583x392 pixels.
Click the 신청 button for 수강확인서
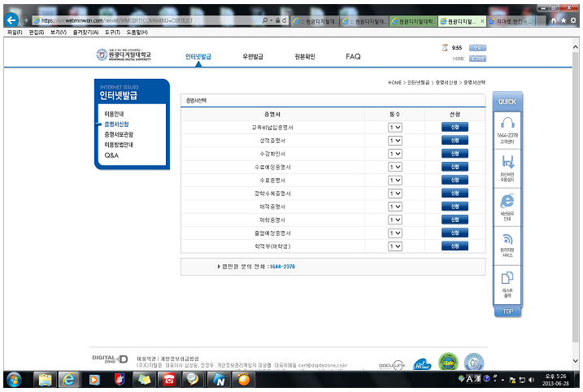pos(455,154)
